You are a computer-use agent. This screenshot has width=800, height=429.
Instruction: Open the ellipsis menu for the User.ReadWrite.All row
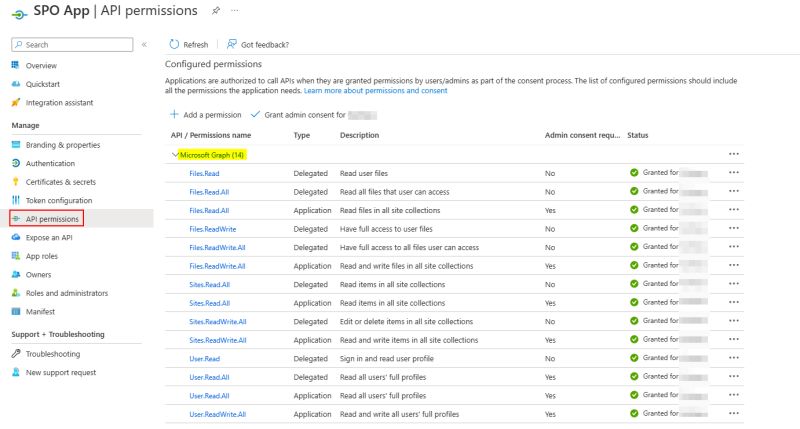pyautogui.click(x=734, y=413)
